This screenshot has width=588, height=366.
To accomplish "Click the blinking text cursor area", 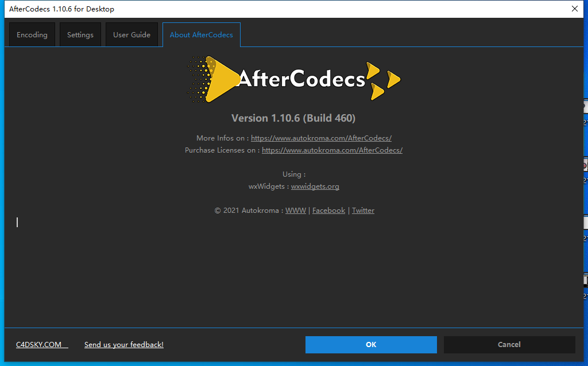I will click(x=17, y=222).
